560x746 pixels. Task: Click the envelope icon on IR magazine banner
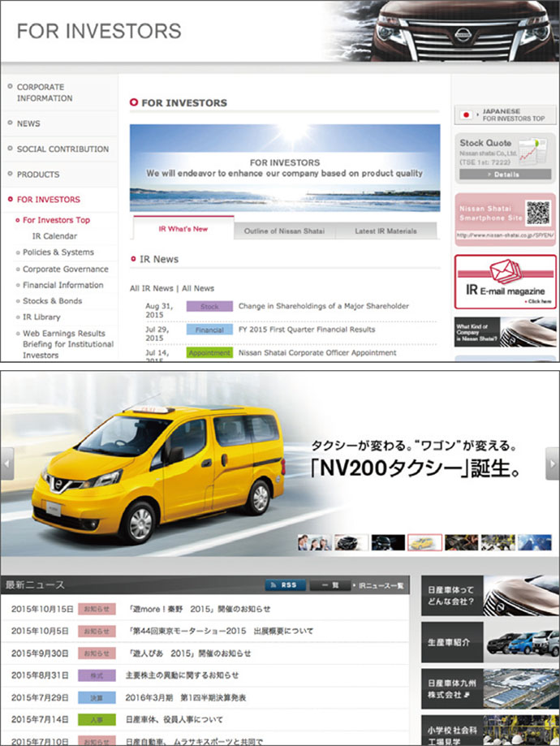[506, 270]
